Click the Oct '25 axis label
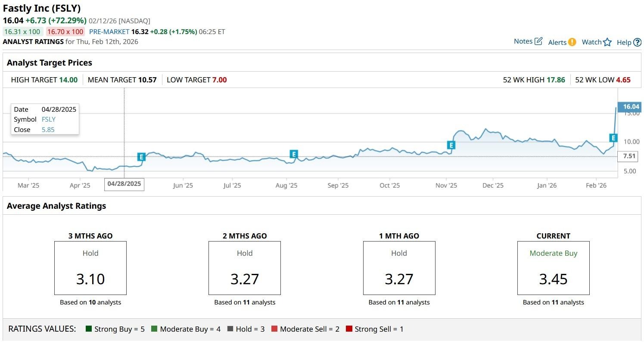The image size is (644, 342). click(x=390, y=185)
